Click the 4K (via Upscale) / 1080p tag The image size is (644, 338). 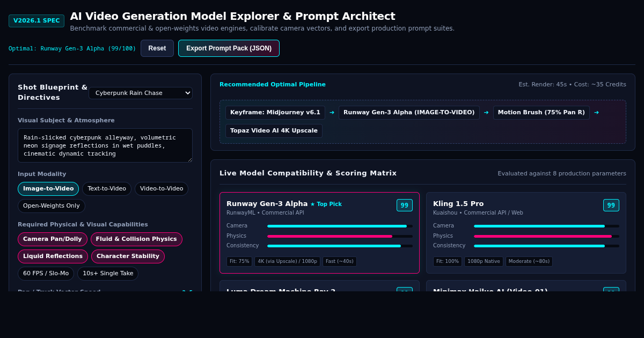(x=287, y=262)
